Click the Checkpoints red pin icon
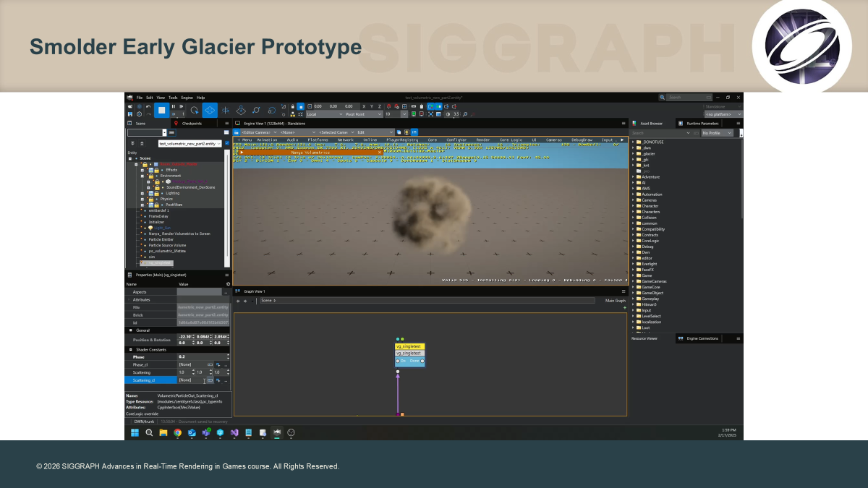Viewport: 868px width, 488px height. tap(176, 124)
